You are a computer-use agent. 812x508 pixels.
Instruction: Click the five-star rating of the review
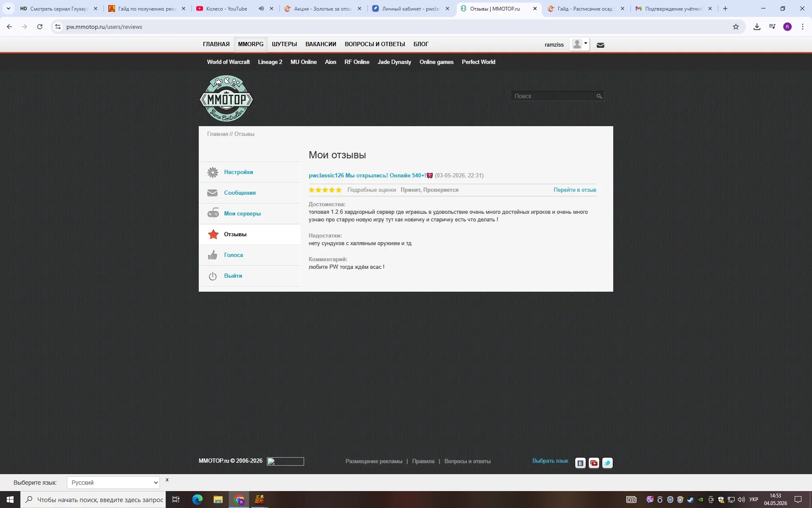pos(325,190)
